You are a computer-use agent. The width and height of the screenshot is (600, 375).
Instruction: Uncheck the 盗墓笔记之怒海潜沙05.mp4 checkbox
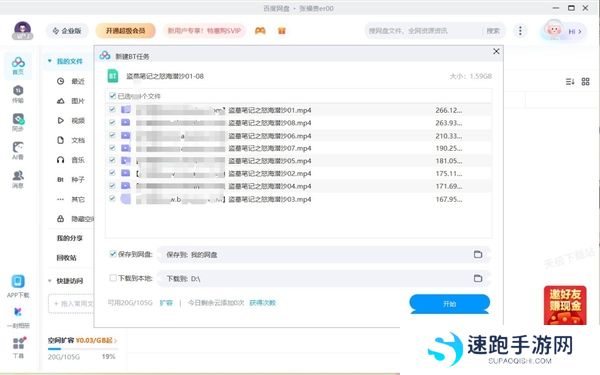point(112,160)
